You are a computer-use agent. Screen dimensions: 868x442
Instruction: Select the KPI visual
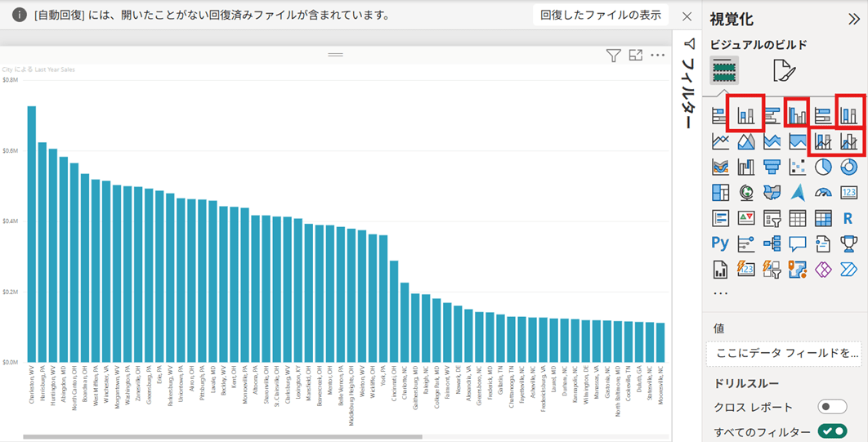pos(746,218)
